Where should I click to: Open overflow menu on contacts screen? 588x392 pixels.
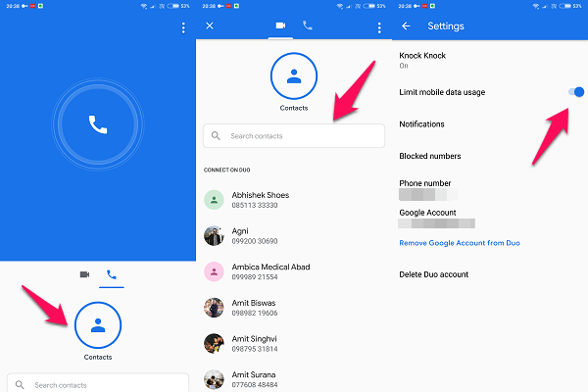pos(379,27)
